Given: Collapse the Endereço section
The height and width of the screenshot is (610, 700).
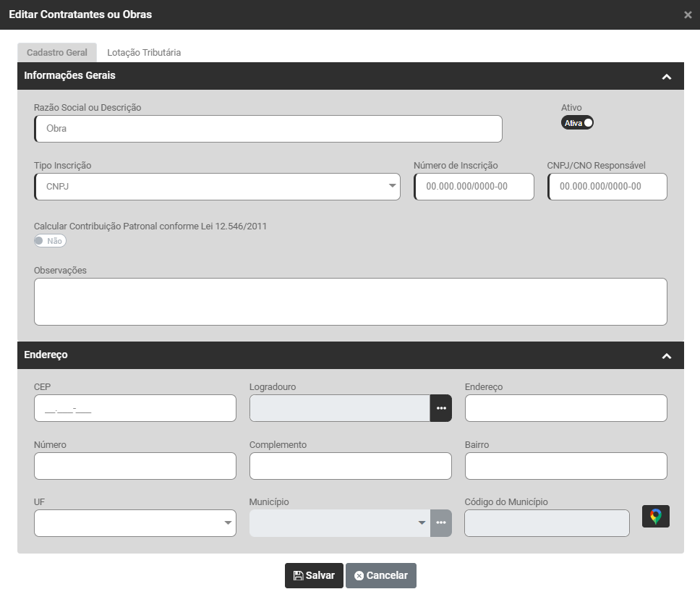Looking at the screenshot, I should tap(667, 356).
